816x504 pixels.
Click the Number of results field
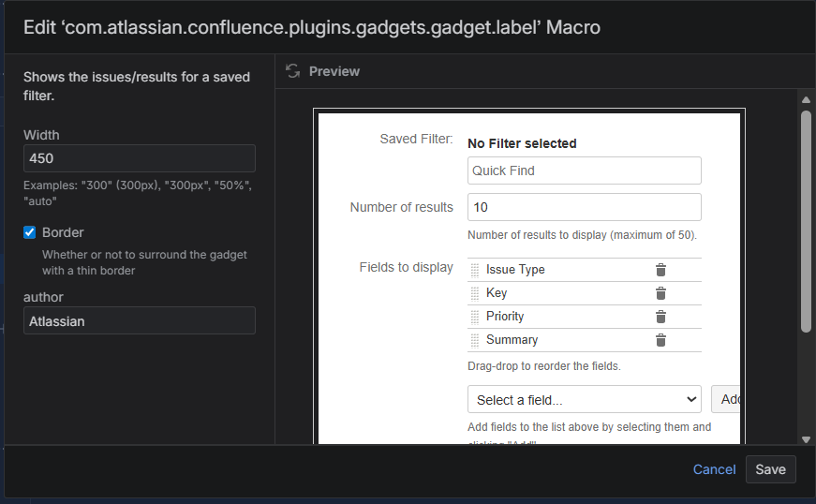[585, 207]
